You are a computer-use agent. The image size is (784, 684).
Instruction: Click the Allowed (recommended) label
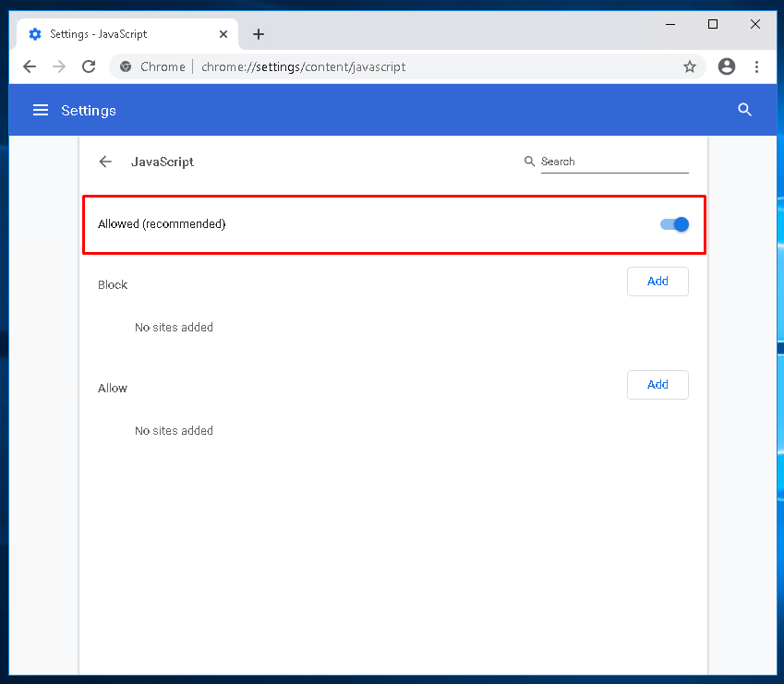[x=162, y=223]
